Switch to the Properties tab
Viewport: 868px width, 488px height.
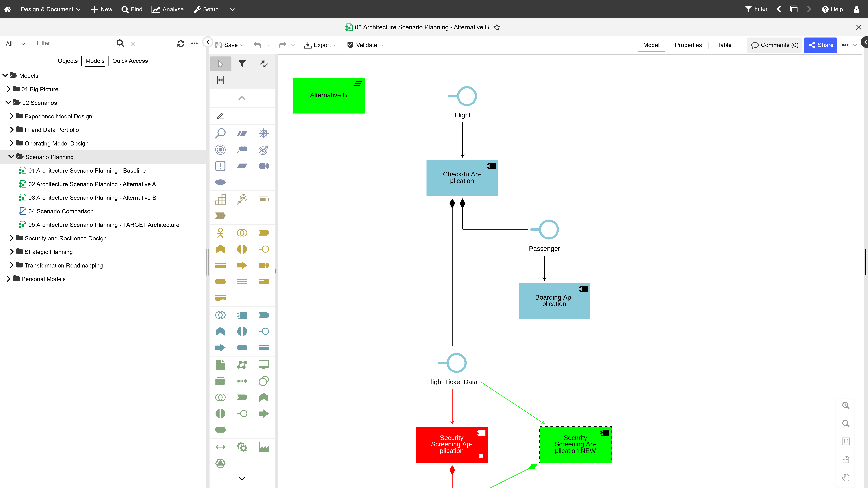(688, 45)
